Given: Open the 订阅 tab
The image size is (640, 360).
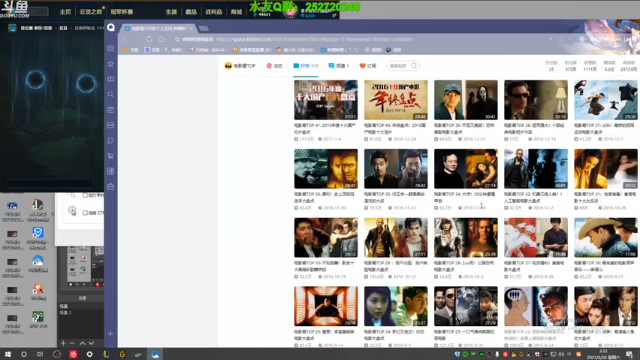Looking at the screenshot, I should coord(368,66).
